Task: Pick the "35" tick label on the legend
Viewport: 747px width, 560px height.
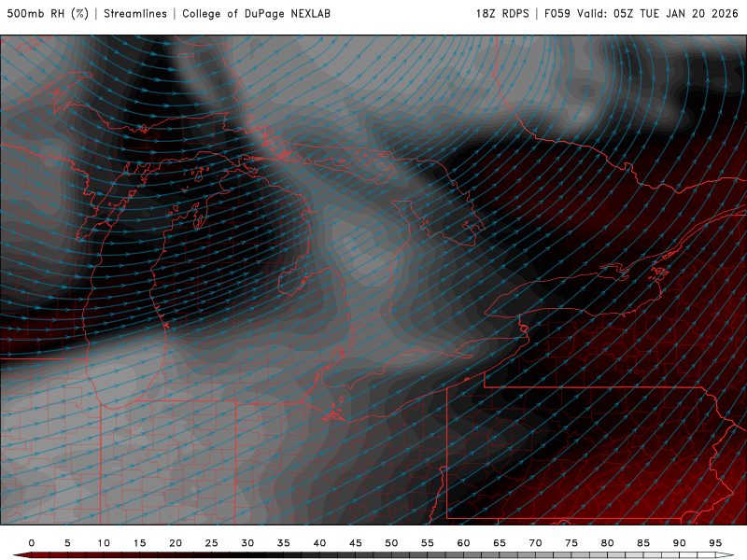Action: 284,543
